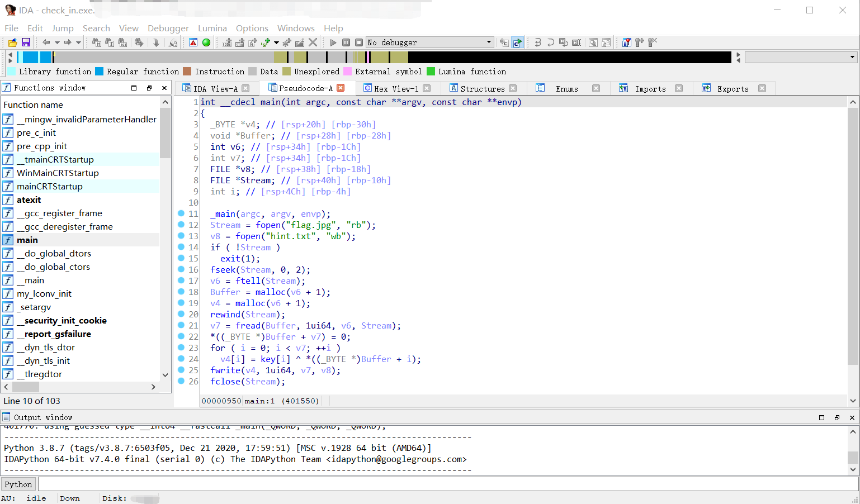Toggle breakpoint dot on line 24
The height and width of the screenshot is (504, 860).
[x=181, y=359]
